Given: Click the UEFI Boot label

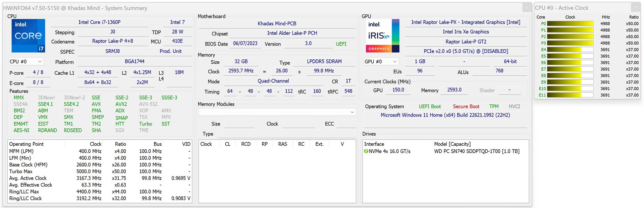Looking at the screenshot, I should point(430,107).
